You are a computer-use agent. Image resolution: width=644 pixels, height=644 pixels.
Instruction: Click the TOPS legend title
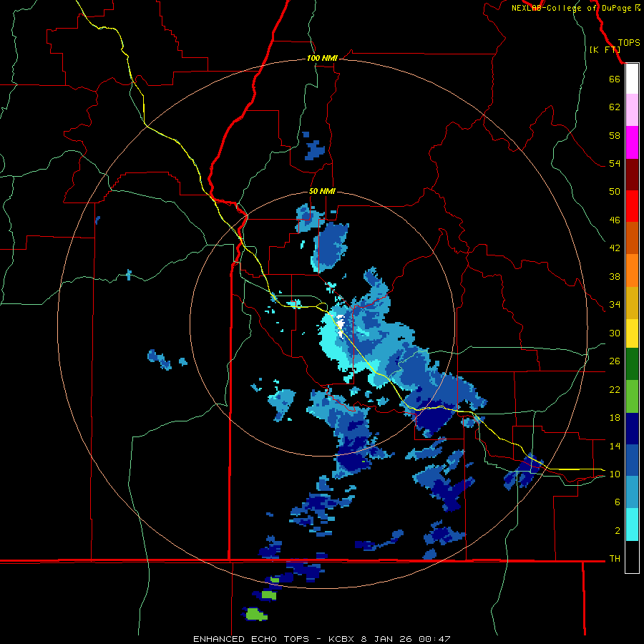(x=629, y=43)
